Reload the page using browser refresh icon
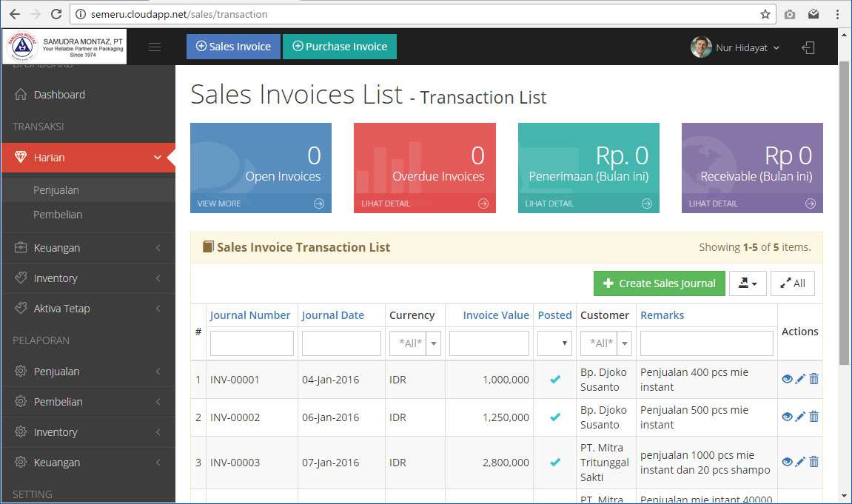Viewport: 852px width, 504px height. tap(56, 14)
